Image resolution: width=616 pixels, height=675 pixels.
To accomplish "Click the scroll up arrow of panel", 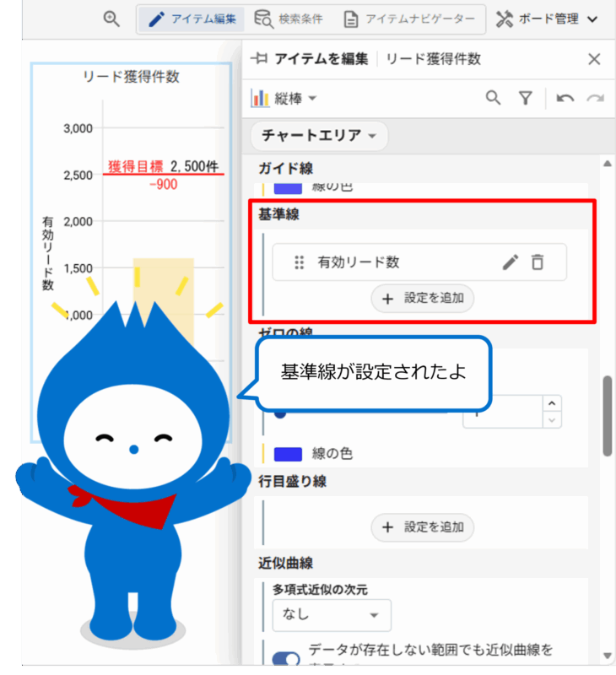I will pyautogui.click(x=608, y=164).
